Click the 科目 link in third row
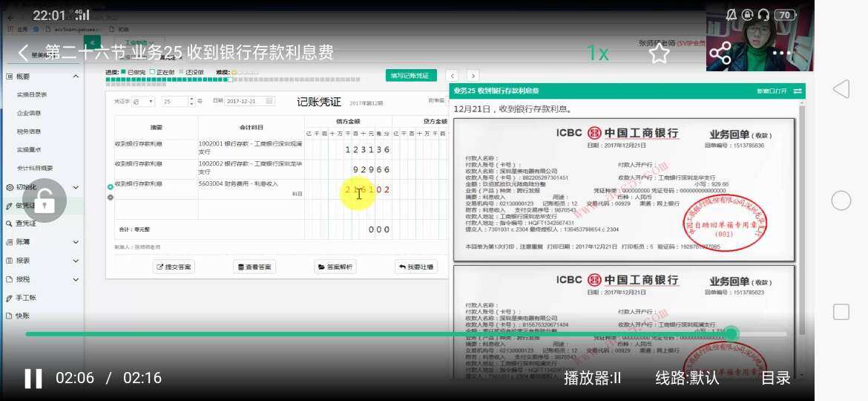The width and height of the screenshot is (868, 401). pos(297,195)
